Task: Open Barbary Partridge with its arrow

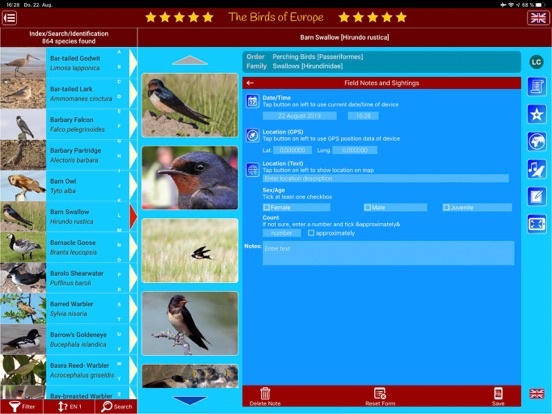Action: click(x=133, y=155)
